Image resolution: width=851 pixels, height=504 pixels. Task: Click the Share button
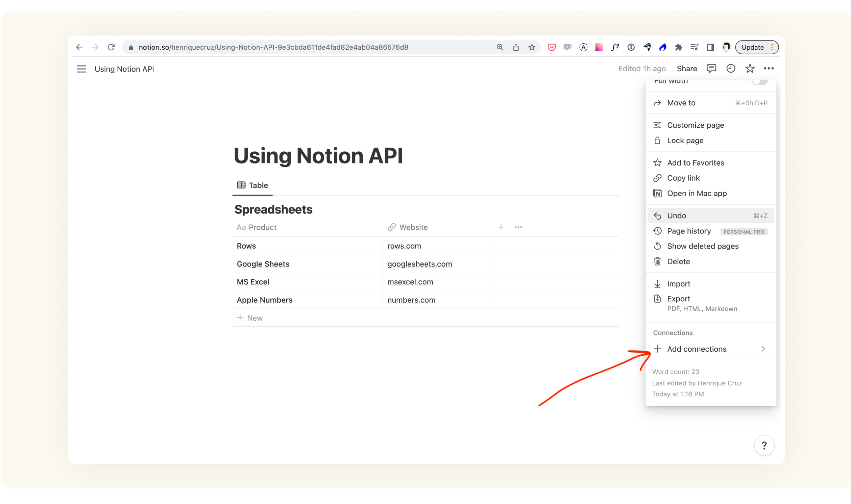(x=686, y=68)
